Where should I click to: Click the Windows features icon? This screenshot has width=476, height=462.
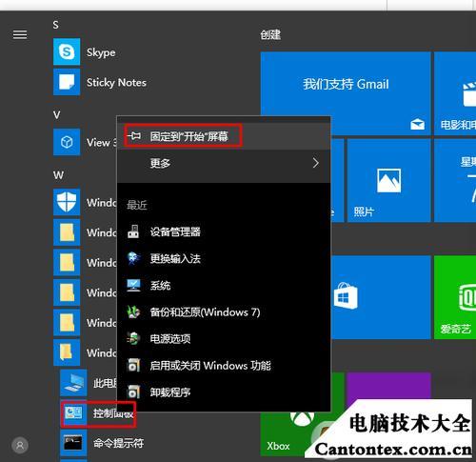coord(133,365)
